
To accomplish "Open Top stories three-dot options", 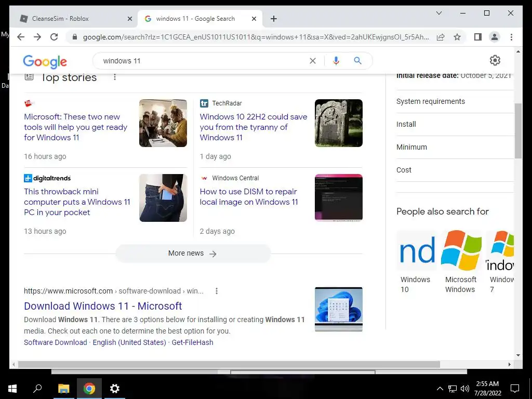I will 115,77.
